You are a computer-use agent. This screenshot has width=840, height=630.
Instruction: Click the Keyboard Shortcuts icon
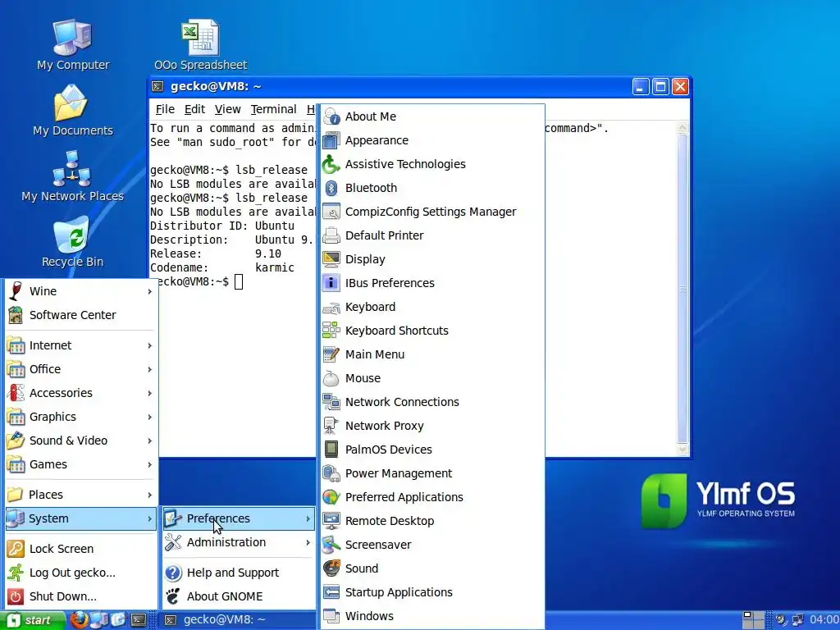click(331, 331)
